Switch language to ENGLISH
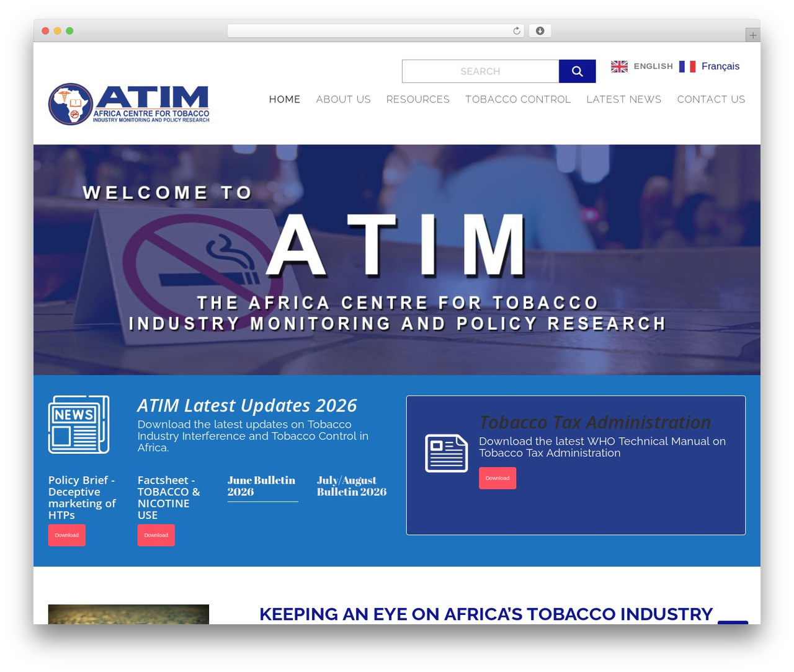This screenshot has width=794, height=672. (x=653, y=66)
